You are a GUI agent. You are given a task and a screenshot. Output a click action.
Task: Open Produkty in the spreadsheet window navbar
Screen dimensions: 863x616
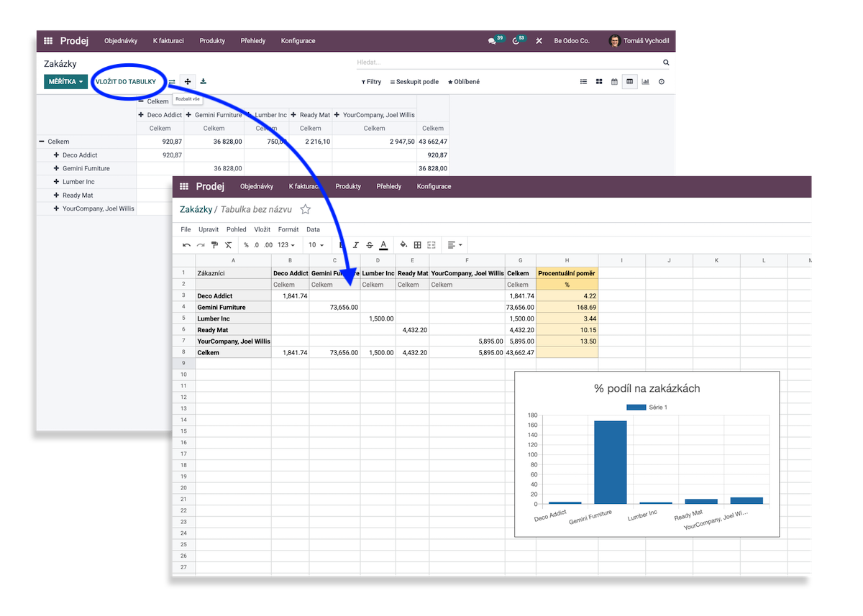pos(348,187)
